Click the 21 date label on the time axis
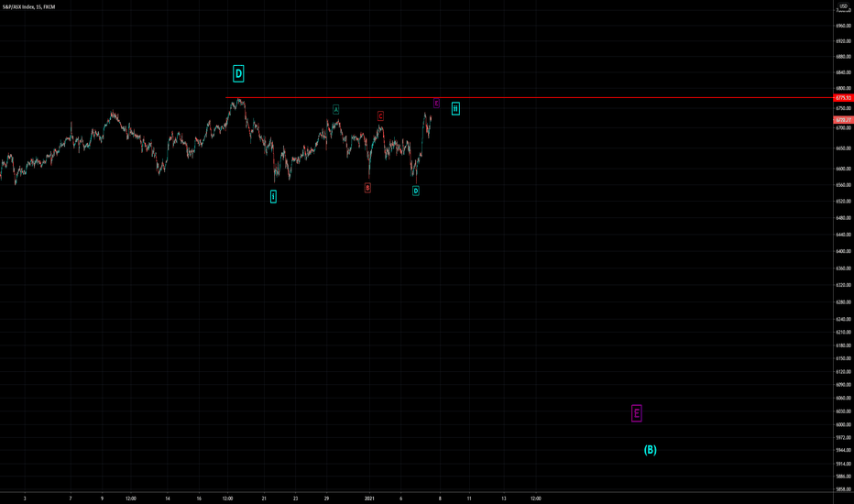 click(264, 498)
